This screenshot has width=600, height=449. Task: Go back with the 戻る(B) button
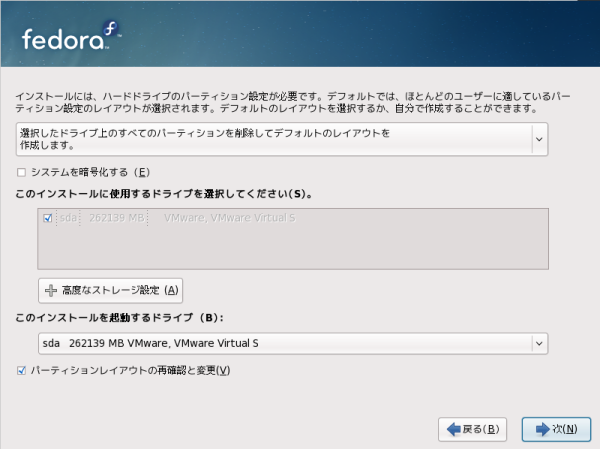pos(472,429)
